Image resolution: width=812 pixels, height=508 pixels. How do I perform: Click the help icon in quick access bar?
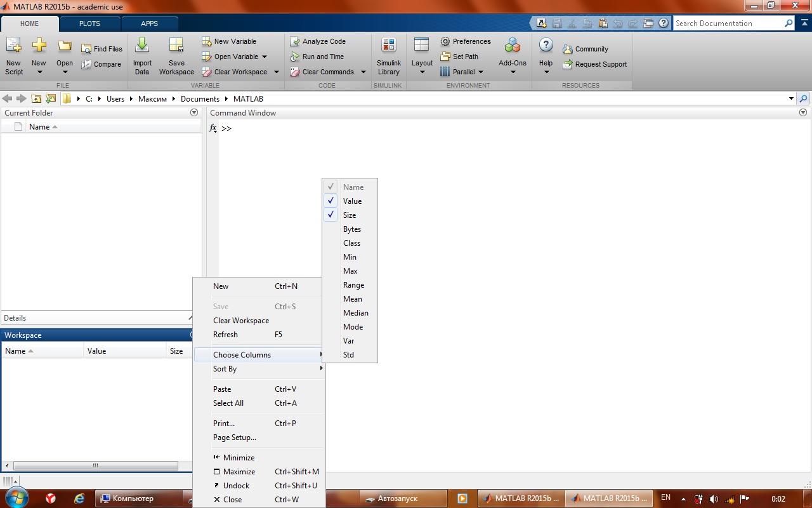(x=664, y=23)
